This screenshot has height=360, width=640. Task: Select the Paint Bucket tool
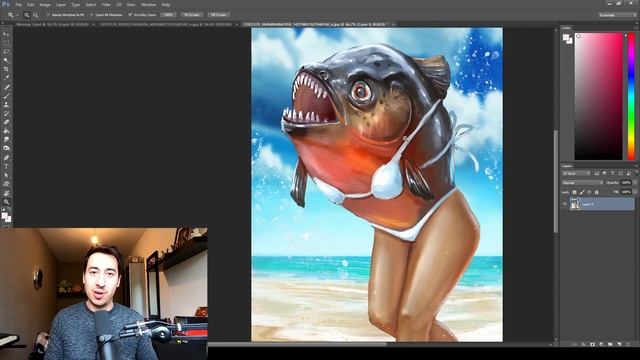tap(6, 131)
